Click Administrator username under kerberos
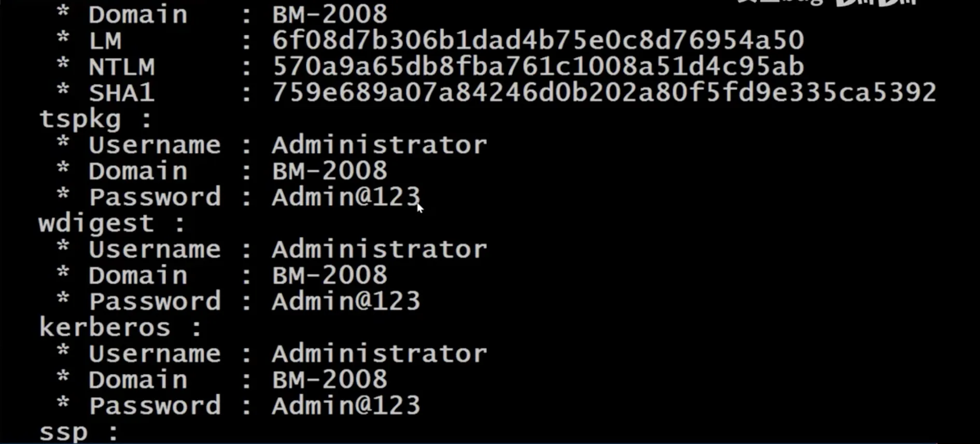The image size is (980, 444). (380, 354)
